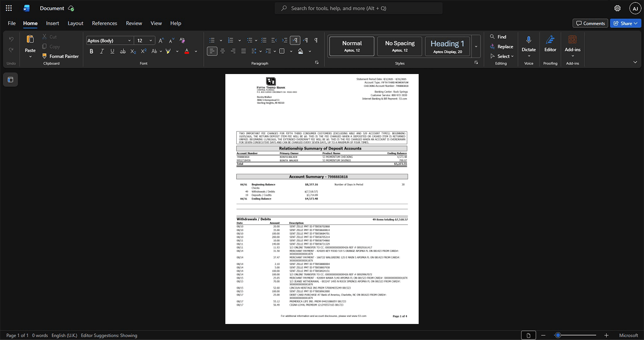Click the font color red swatch
Image resolution: width=644 pixels, height=340 pixels.
[187, 51]
